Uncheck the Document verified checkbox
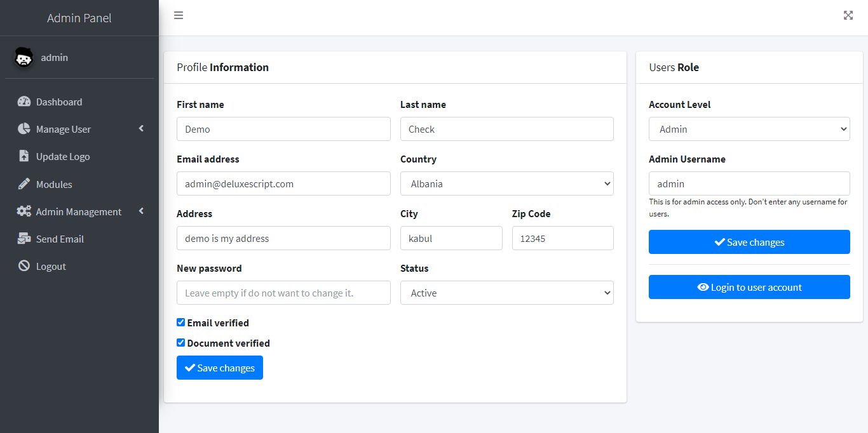This screenshot has width=868, height=433. pos(181,343)
